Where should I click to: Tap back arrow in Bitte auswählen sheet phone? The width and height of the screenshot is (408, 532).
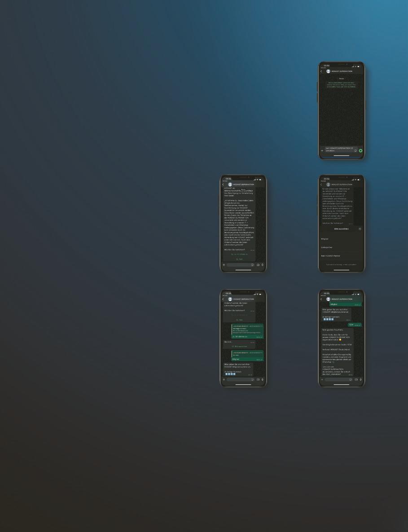tap(321, 185)
